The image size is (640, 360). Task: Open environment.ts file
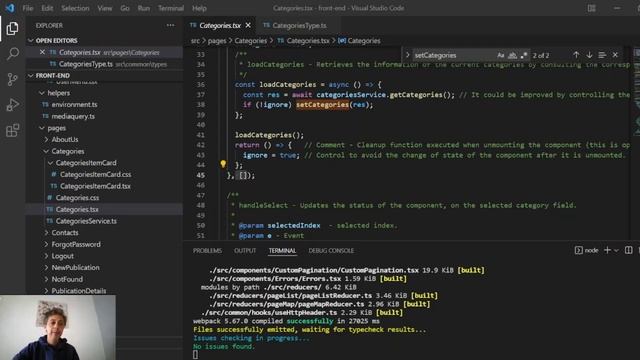pos(74,104)
